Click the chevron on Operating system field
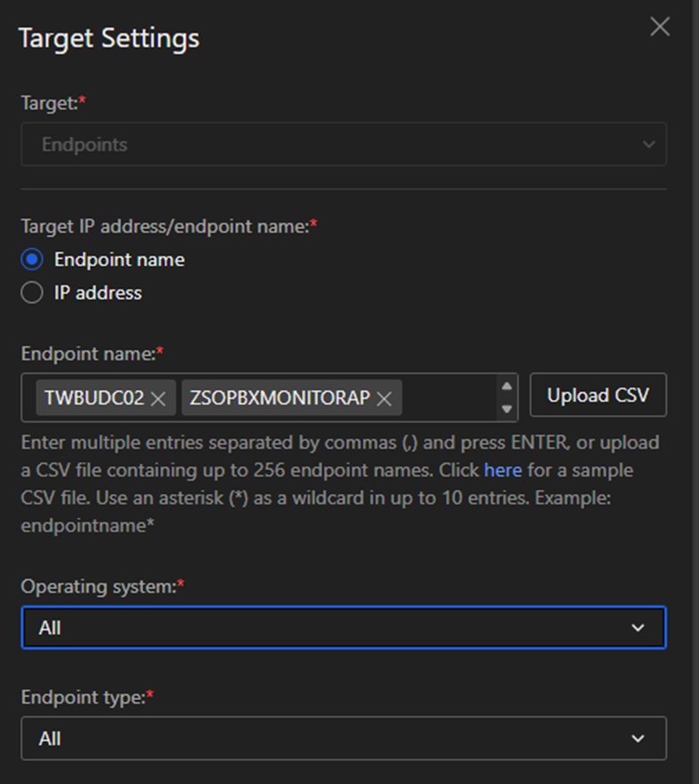This screenshot has width=699, height=784. point(637,628)
